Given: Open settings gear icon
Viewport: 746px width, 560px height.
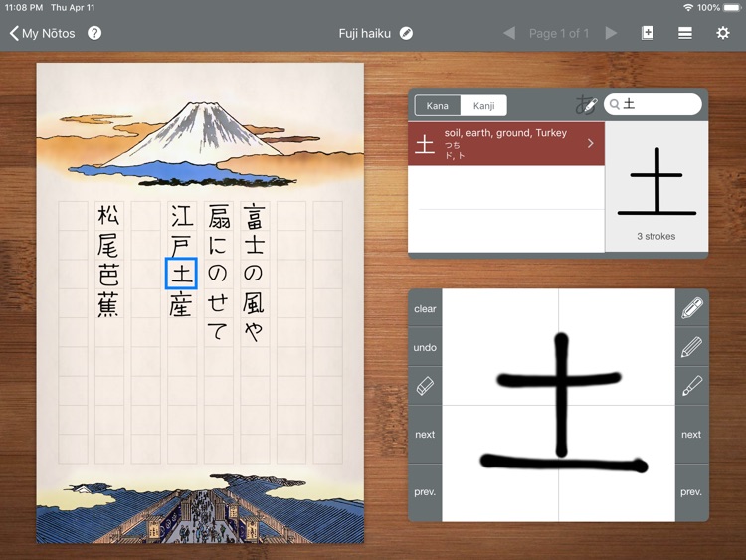Looking at the screenshot, I should click(x=723, y=33).
